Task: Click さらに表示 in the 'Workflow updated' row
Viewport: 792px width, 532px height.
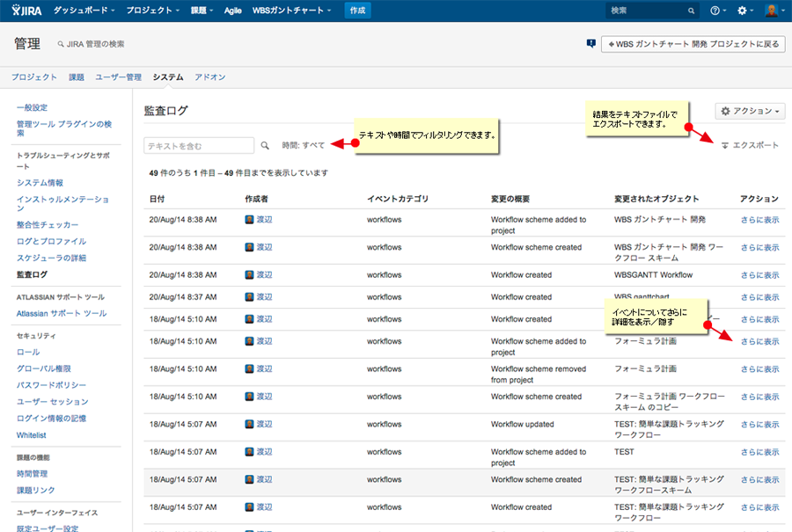Action: click(x=759, y=425)
